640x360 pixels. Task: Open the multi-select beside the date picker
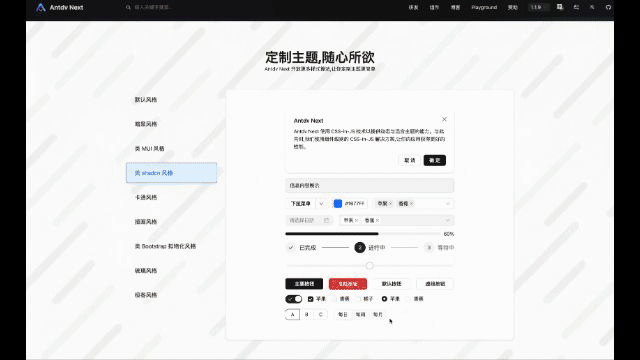[396, 220]
